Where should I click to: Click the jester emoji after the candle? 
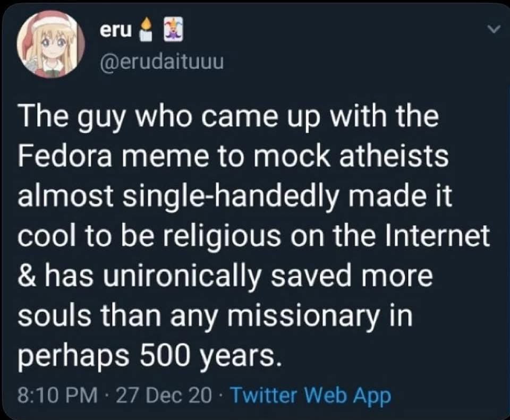[x=169, y=31]
